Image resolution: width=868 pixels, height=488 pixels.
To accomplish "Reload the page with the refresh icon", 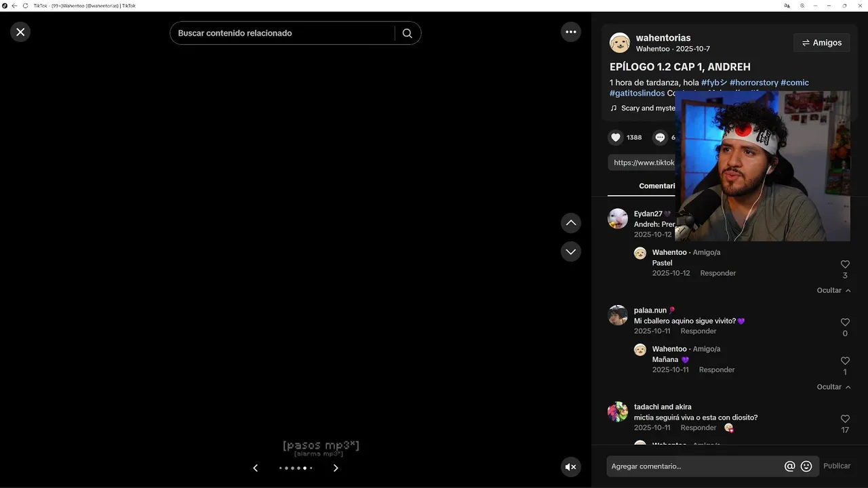I will tap(26, 5).
